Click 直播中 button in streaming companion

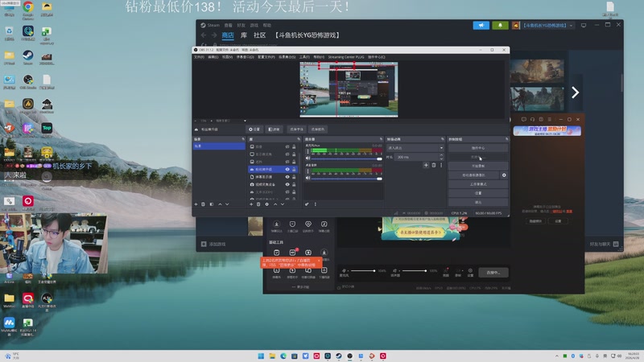click(x=493, y=273)
